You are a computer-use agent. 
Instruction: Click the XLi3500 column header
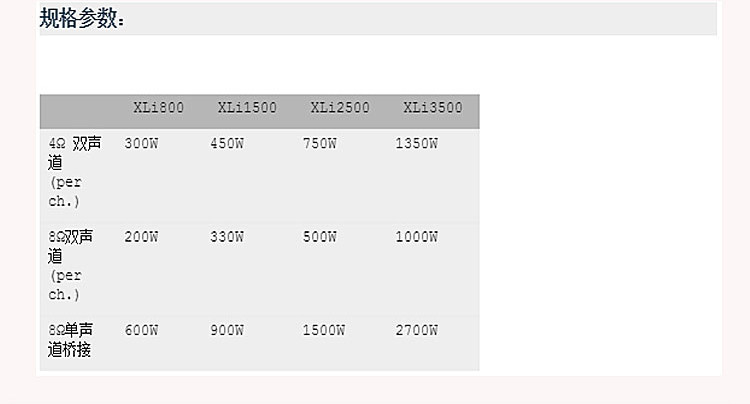tap(433, 108)
